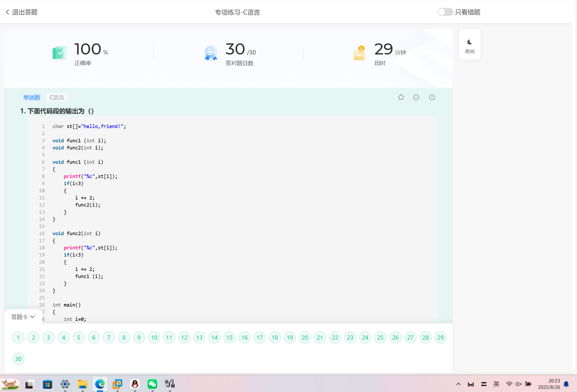Select question 19 circle
The width and height of the screenshot is (577, 392).
click(x=290, y=338)
